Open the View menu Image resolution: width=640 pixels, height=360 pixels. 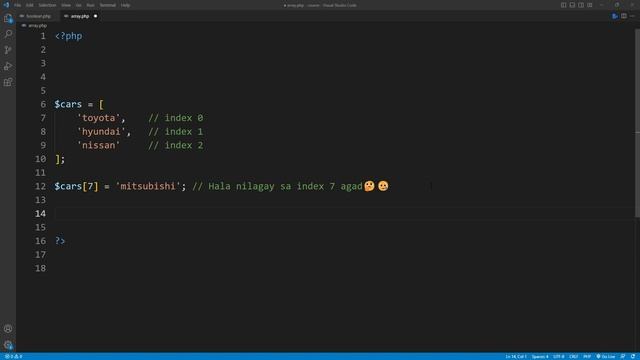[66, 5]
